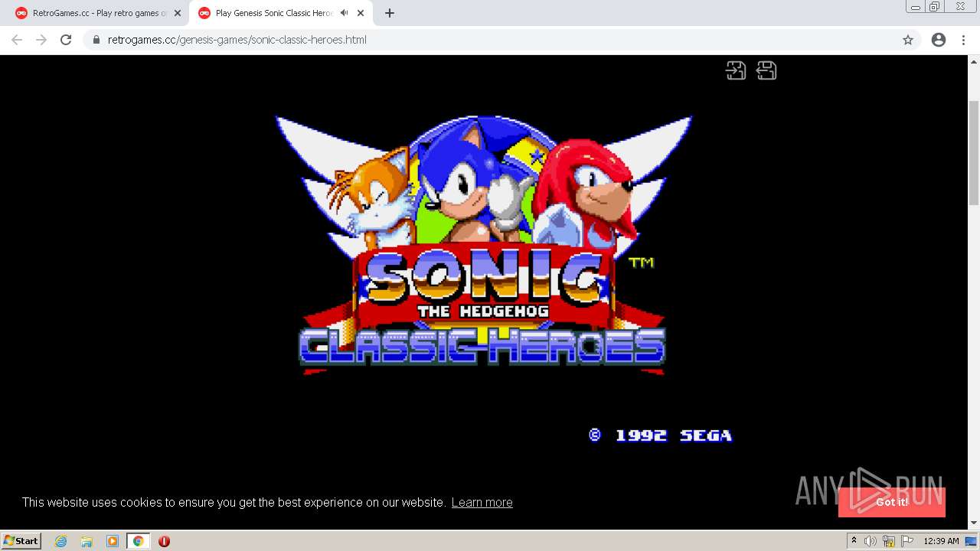This screenshot has height=551, width=980.
Task: Click the Learn more cookie link
Action: (482, 502)
